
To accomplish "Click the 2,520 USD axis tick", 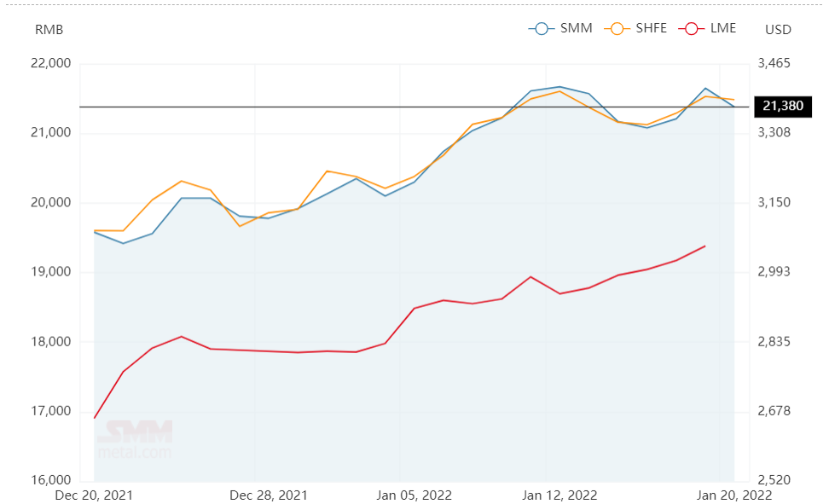I will tap(774, 479).
